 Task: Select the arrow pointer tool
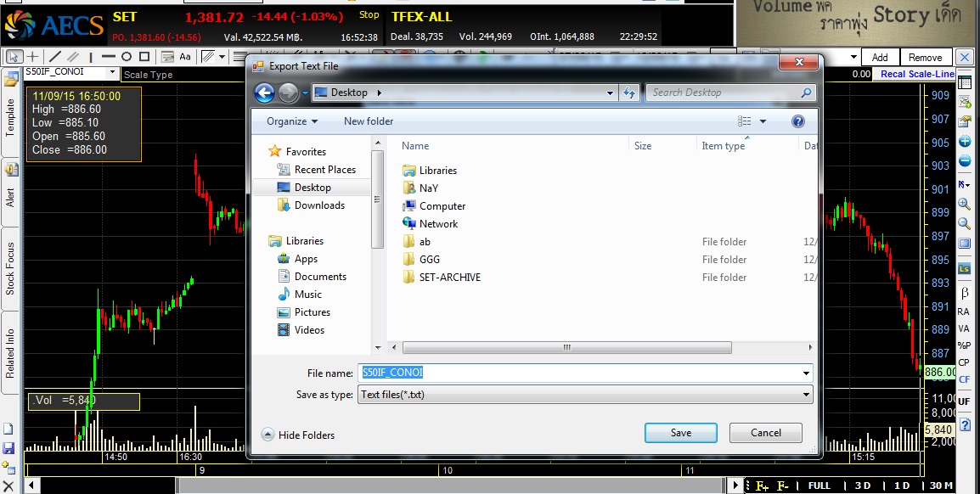point(13,57)
